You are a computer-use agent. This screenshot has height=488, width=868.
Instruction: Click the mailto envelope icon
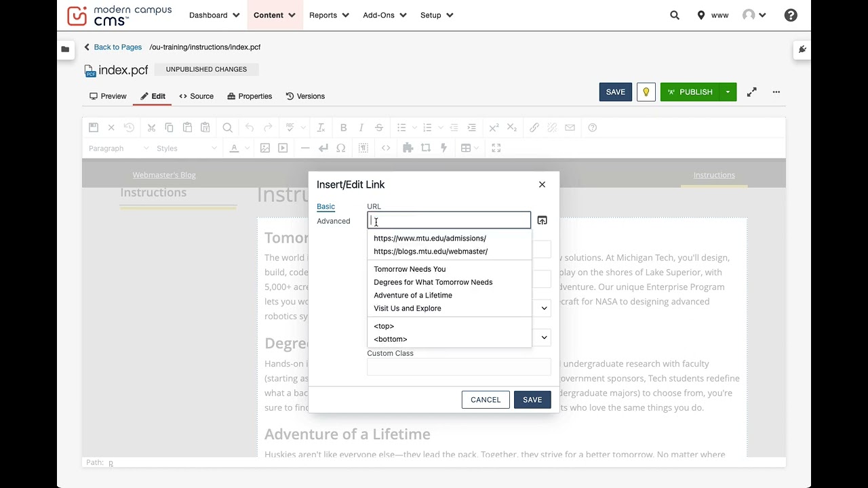[570, 127]
